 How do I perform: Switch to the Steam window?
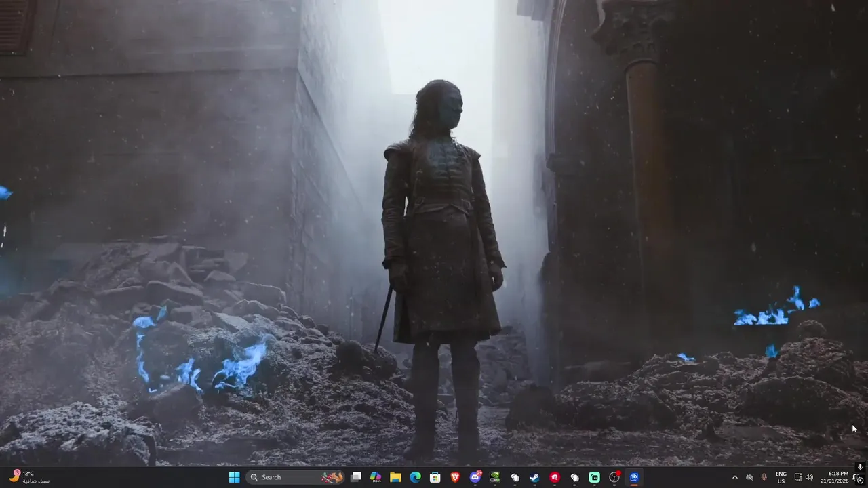[x=535, y=477]
